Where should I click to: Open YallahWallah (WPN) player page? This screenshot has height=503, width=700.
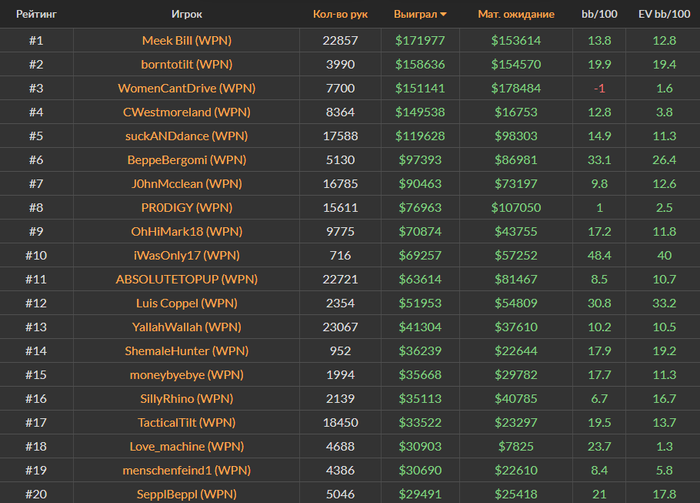coord(187,327)
